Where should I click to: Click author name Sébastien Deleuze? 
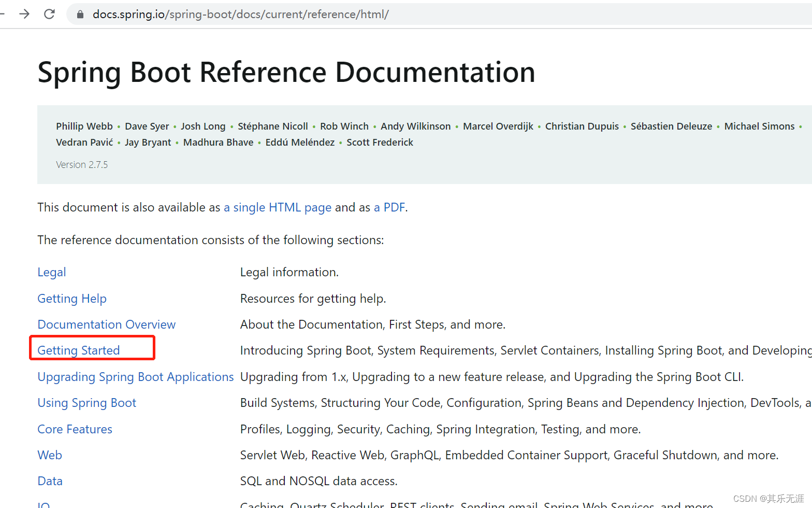tap(672, 126)
